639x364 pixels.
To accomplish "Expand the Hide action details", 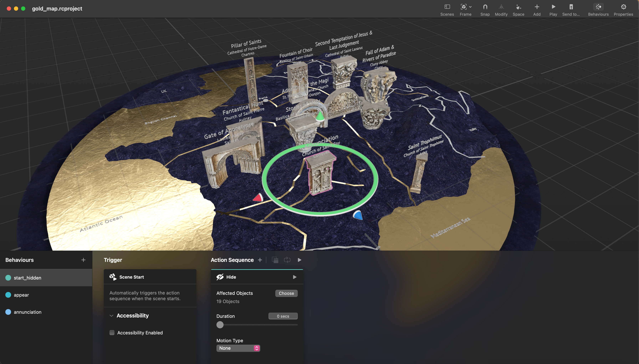I will point(295,277).
